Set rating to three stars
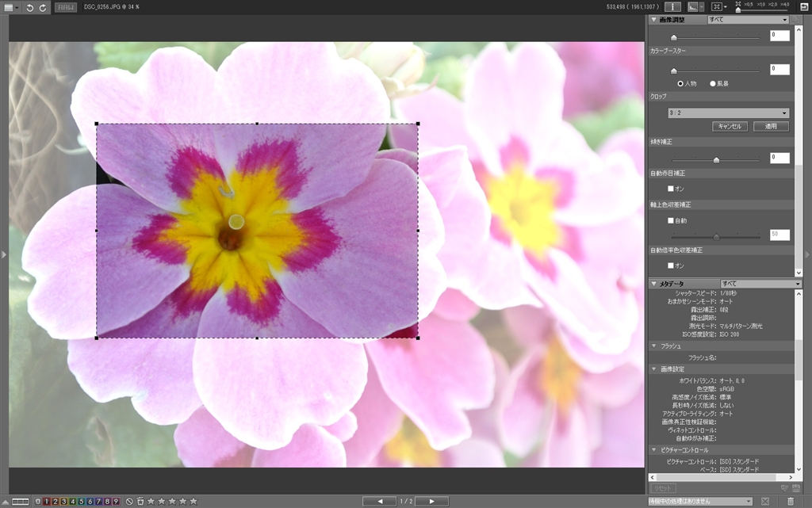Image resolution: width=812 pixels, height=508 pixels. click(172, 501)
